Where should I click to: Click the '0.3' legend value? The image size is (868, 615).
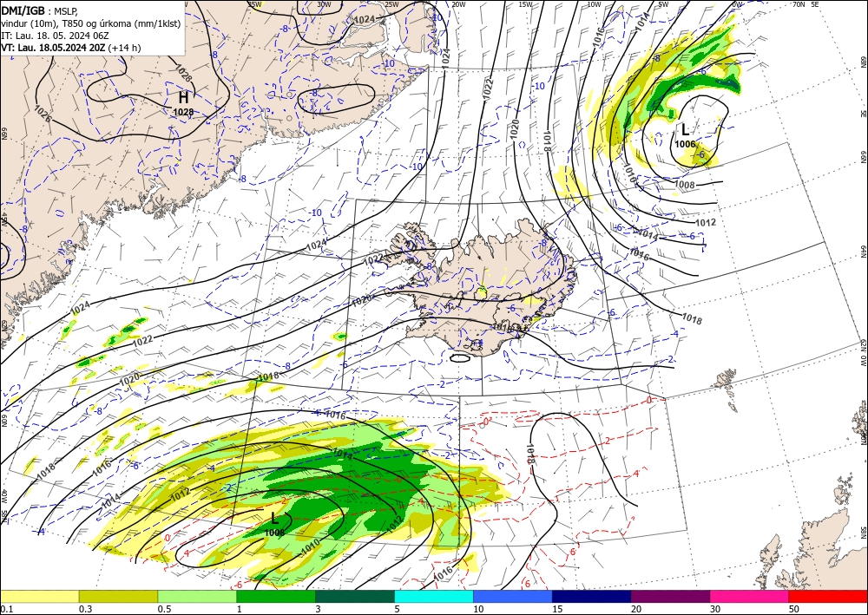tap(85, 608)
